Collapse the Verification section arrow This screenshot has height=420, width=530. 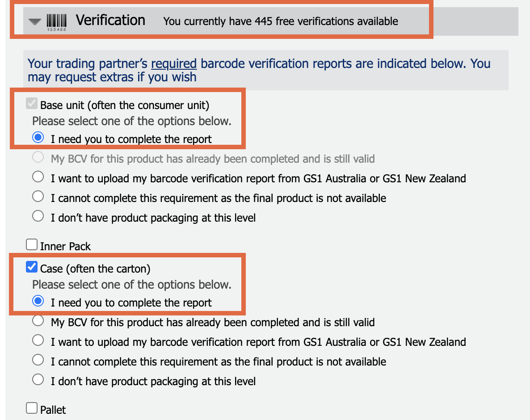34,21
